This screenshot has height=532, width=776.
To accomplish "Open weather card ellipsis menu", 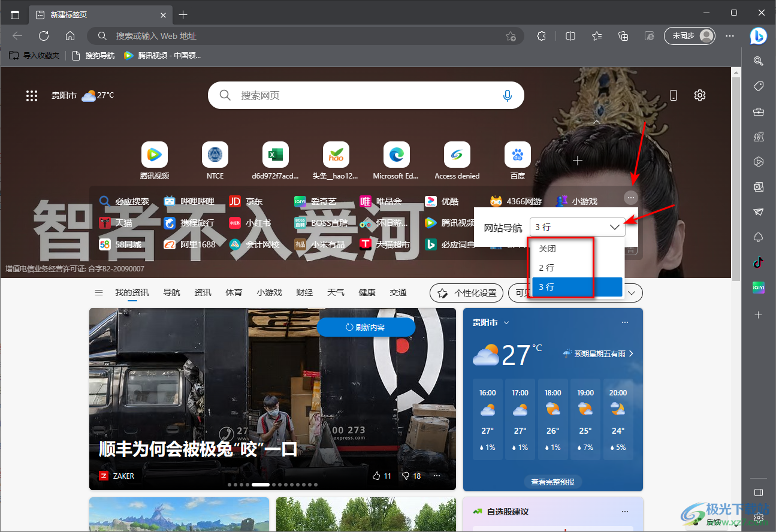I will pos(625,322).
